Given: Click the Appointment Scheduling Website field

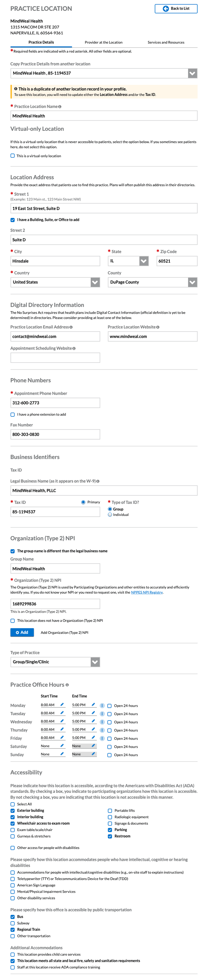Looking at the screenshot, I should pyautogui.click(x=55, y=358).
